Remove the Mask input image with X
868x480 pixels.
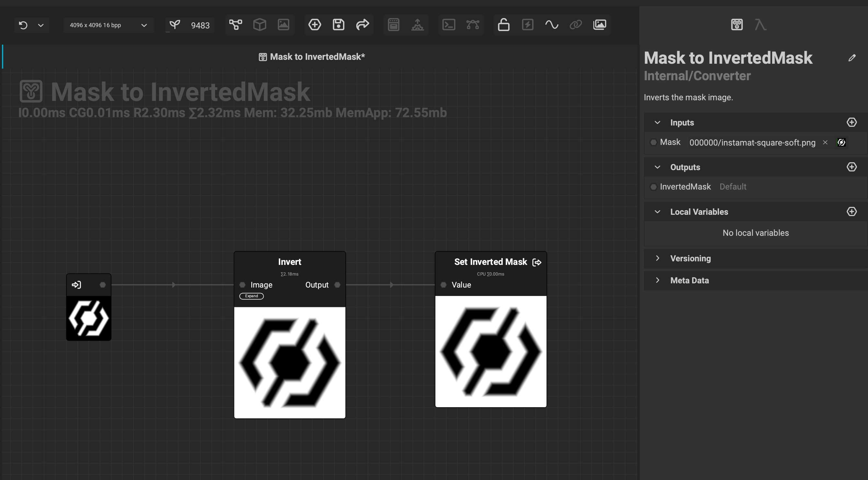[825, 142]
